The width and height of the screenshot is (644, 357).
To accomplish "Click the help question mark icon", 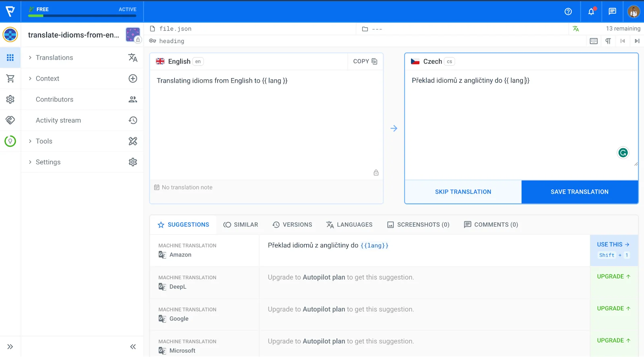I will (568, 12).
